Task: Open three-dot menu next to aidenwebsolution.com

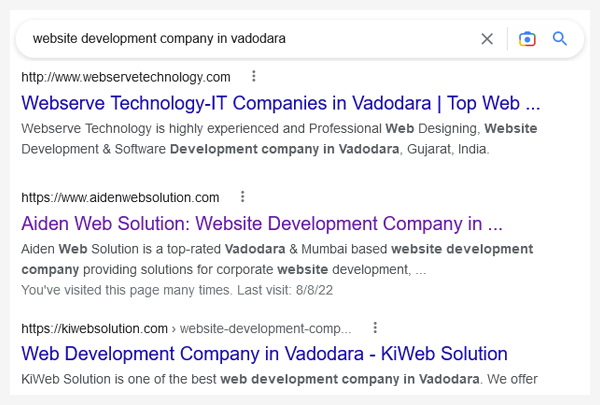Action: pos(242,197)
